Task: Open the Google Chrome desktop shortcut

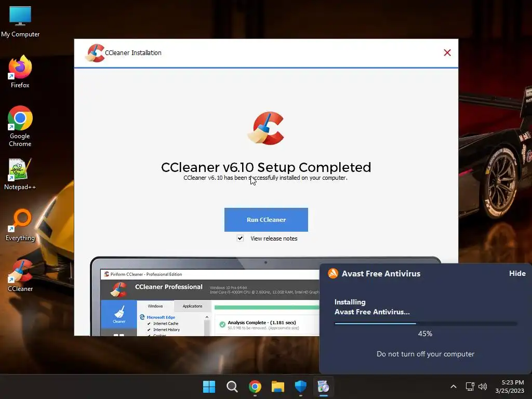Action: [x=20, y=126]
